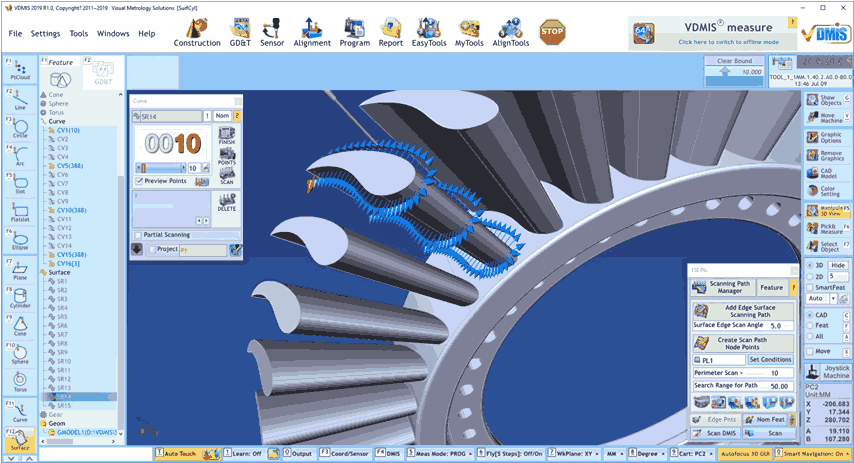
Task: Open Meas Mode: PROG dropdown
Action: (x=440, y=453)
